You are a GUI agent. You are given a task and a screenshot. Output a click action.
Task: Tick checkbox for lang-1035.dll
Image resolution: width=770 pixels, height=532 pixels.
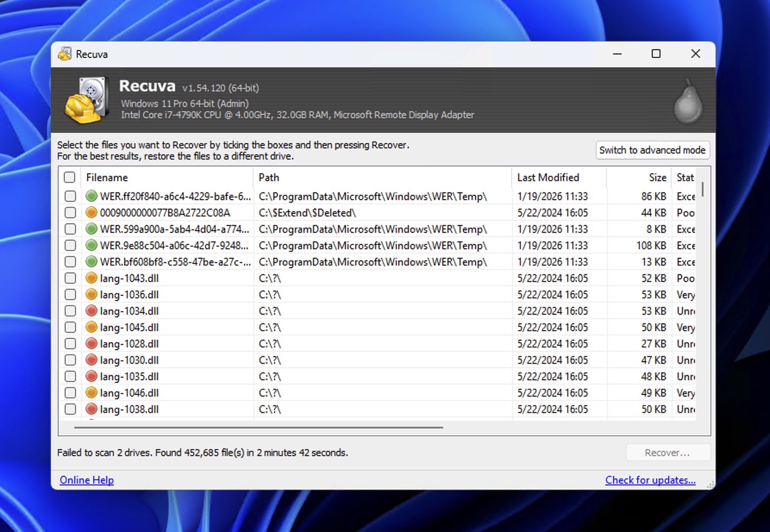coord(70,376)
